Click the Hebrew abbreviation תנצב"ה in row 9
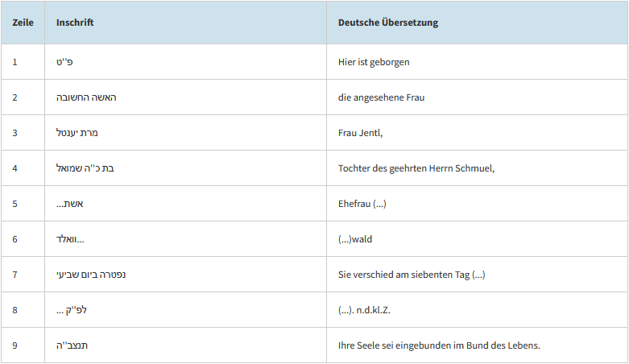Image resolution: width=629 pixels, height=364 pixels. click(x=72, y=345)
